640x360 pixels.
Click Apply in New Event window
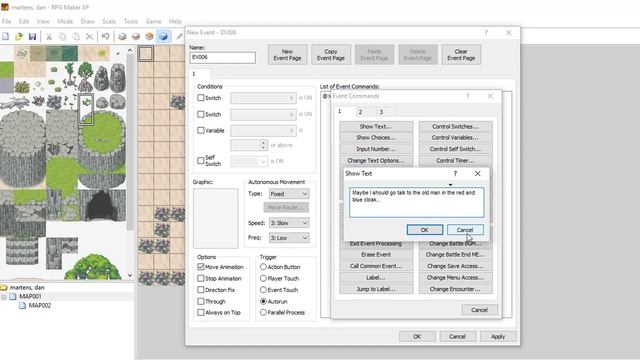tap(498, 337)
